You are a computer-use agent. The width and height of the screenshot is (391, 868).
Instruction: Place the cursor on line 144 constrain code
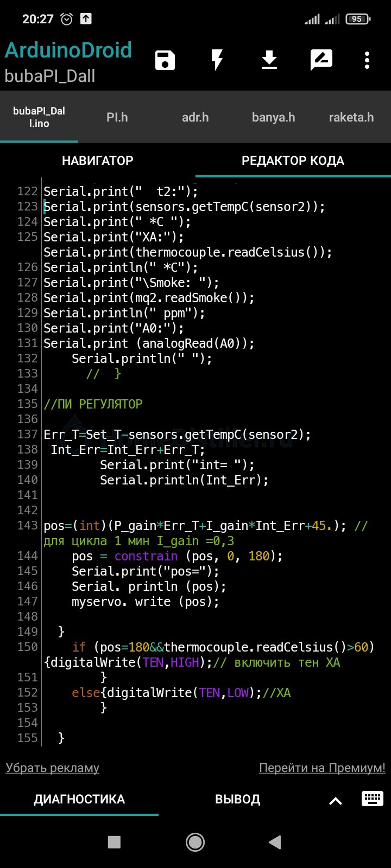tap(177, 556)
